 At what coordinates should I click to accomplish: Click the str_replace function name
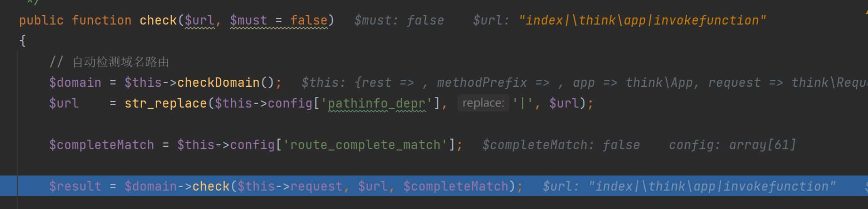pyautogui.click(x=165, y=103)
